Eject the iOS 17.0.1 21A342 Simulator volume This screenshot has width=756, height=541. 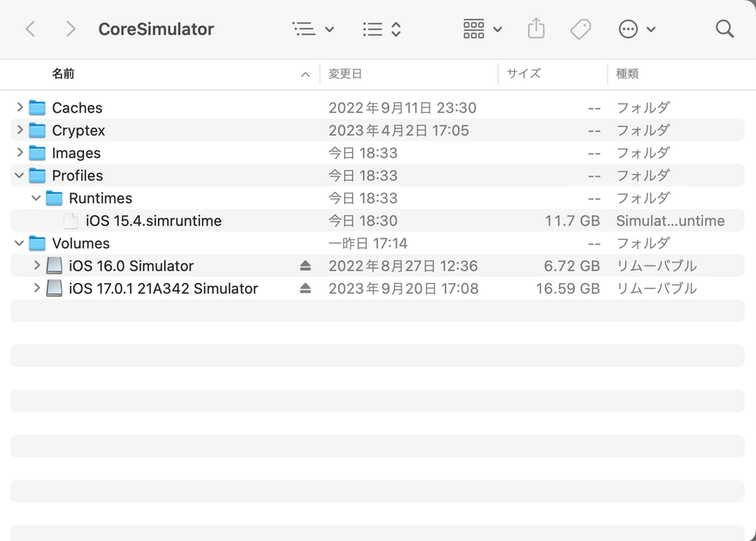click(305, 288)
